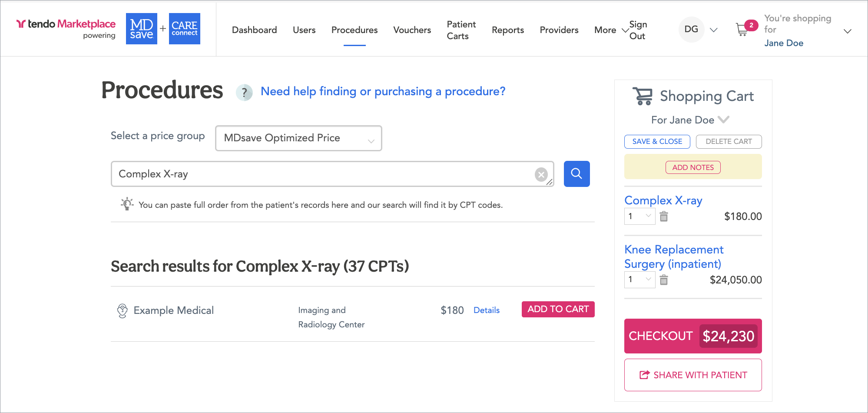This screenshot has width=868, height=413.
Task: Delete Complex X-ray from cart via trash icon
Action: [x=664, y=216]
